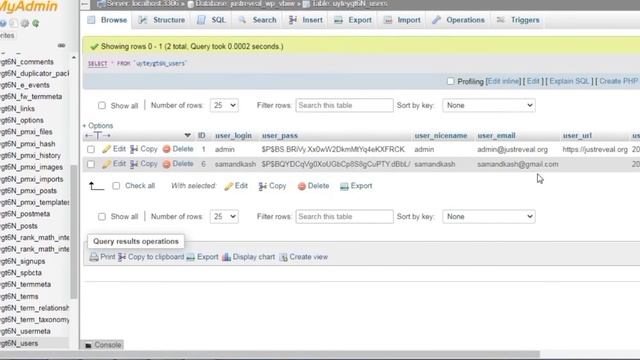The height and width of the screenshot is (360, 640).
Task: Click the samandkash@gmail.com email cell
Action: tap(518, 164)
